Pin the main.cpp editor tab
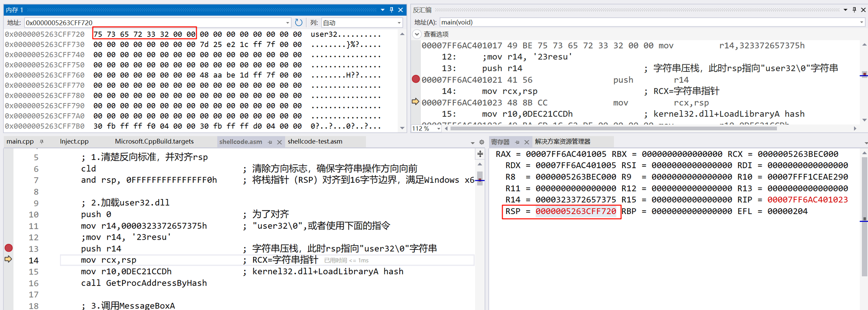 42,142
